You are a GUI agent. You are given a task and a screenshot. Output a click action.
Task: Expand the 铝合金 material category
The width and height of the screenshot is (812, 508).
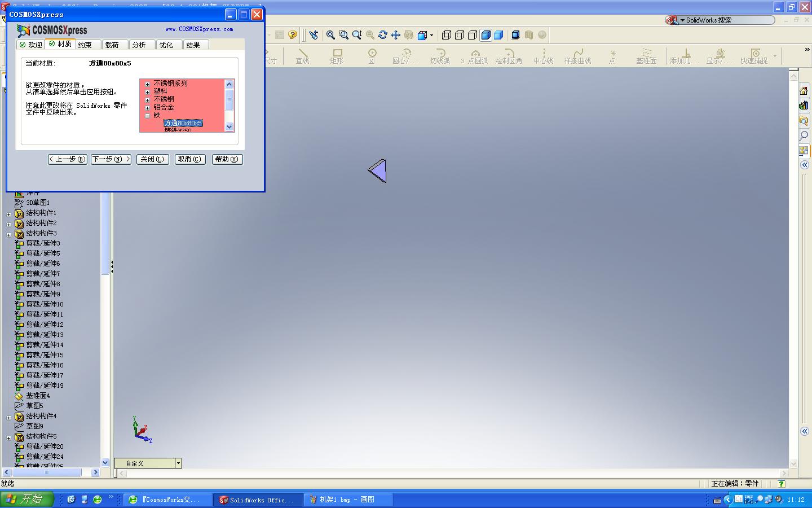click(148, 108)
